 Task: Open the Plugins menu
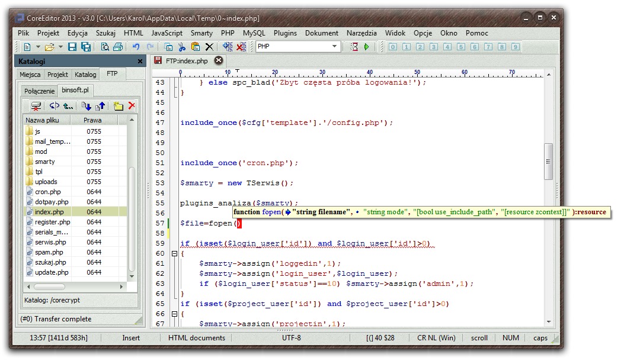pos(285,33)
